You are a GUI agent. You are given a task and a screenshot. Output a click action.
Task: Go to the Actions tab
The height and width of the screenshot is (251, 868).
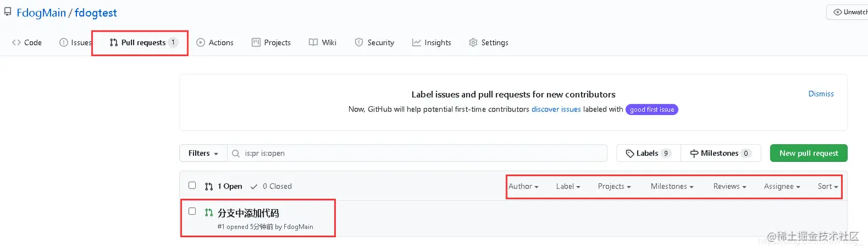(215, 43)
